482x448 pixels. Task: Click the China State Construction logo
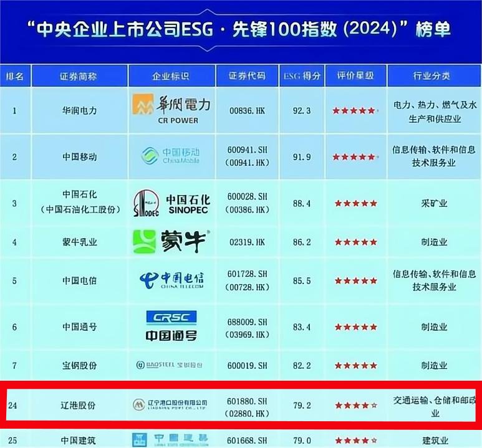[170, 440]
